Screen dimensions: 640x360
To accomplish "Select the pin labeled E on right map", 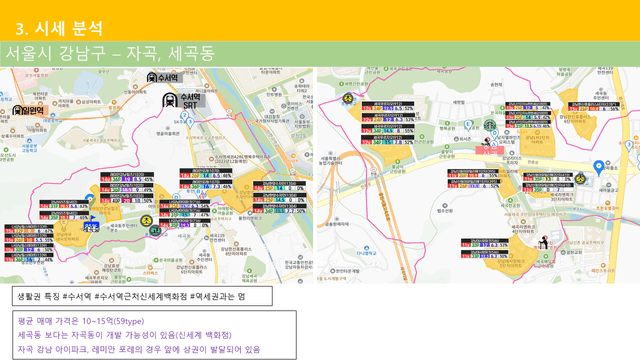I will (x=468, y=125).
